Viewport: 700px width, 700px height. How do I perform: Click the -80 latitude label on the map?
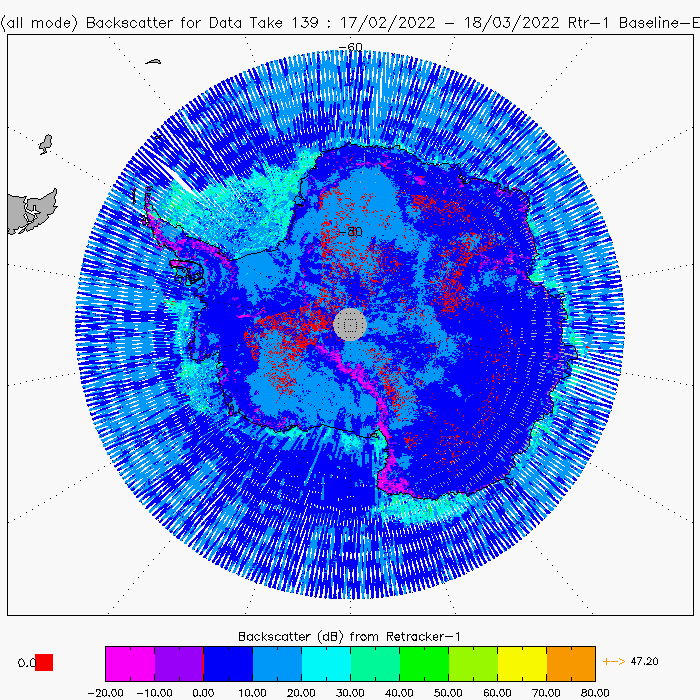click(x=351, y=232)
